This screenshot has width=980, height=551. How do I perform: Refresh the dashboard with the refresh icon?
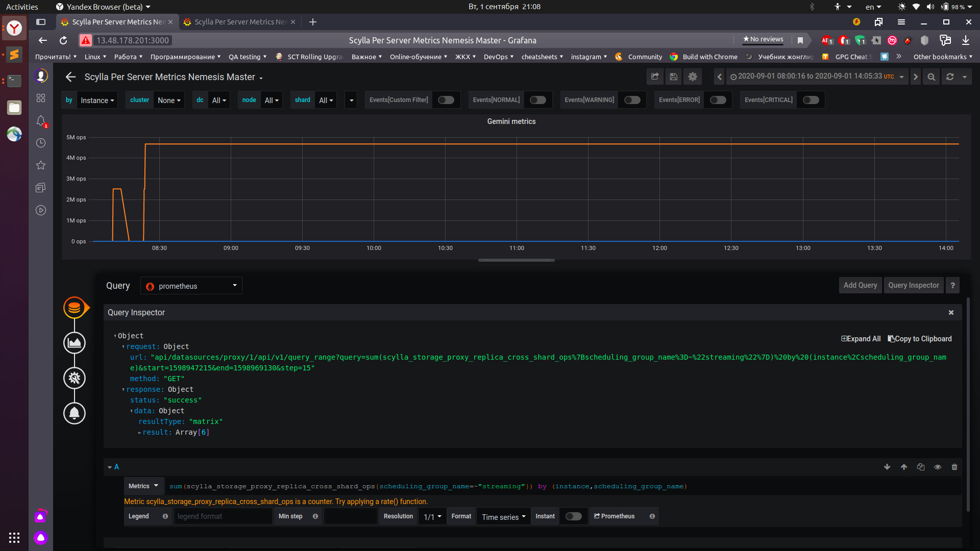tap(949, 77)
